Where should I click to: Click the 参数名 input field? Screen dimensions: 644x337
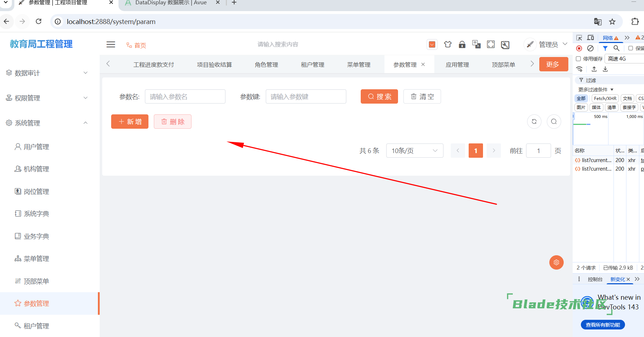click(185, 96)
